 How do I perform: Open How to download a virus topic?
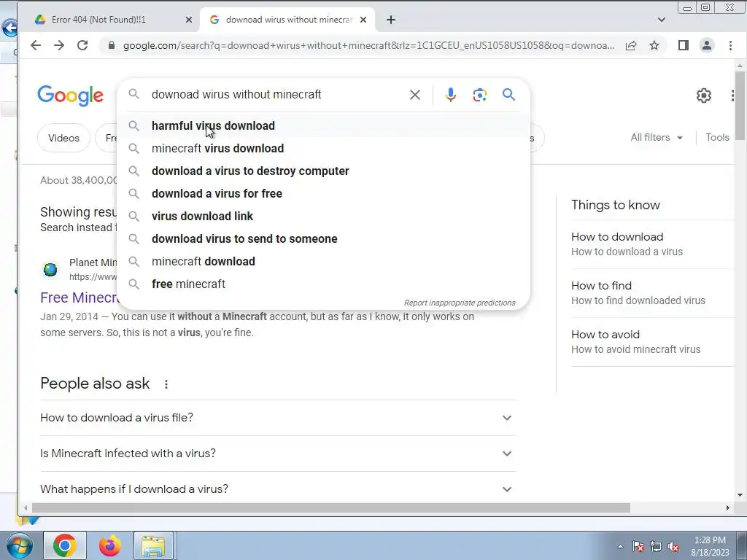pyautogui.click(x=653, y=244)
